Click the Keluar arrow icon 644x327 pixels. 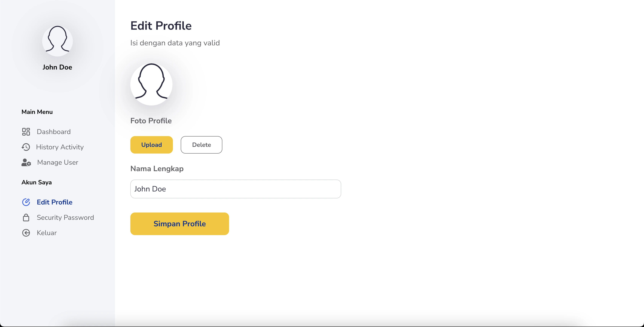[x=26, y=233]
